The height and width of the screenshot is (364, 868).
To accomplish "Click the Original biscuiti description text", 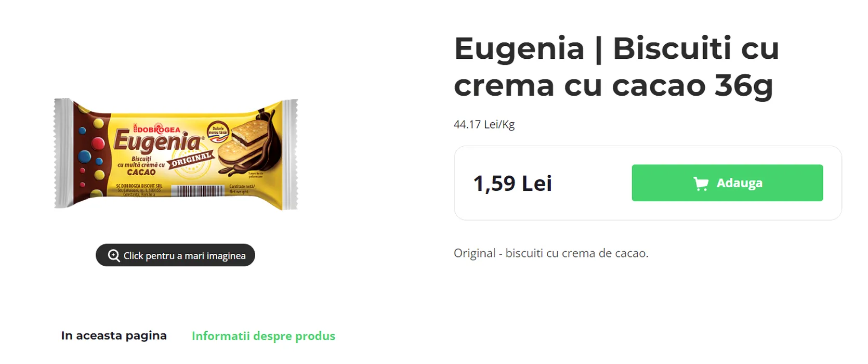I will 551,253.
